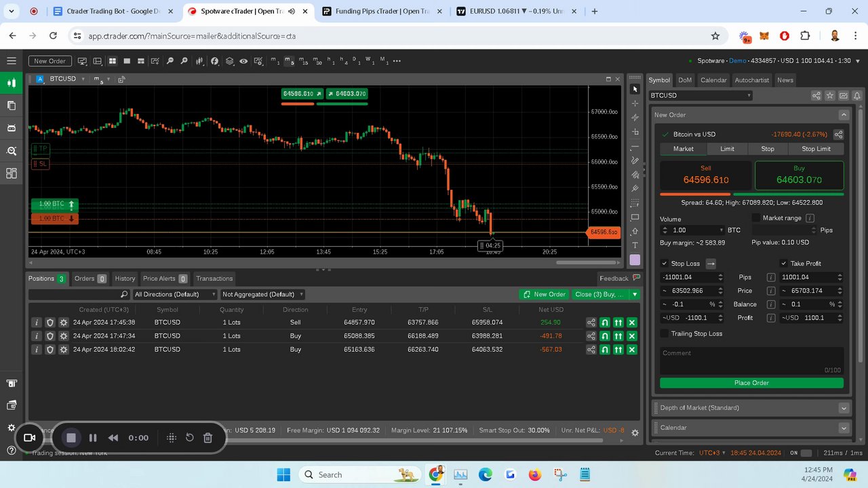Click New Order button in top toolbar

tap(50, 61)
